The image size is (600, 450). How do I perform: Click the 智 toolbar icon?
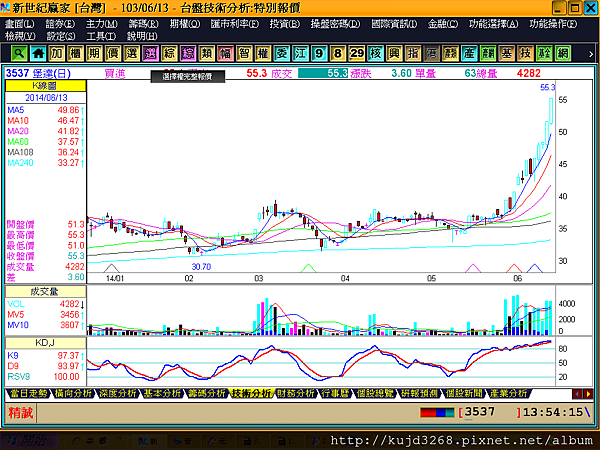click(244, 53)
